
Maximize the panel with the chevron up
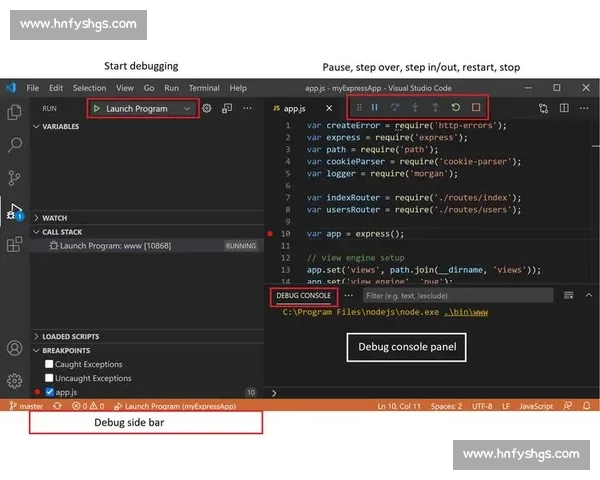pos(589,295)
